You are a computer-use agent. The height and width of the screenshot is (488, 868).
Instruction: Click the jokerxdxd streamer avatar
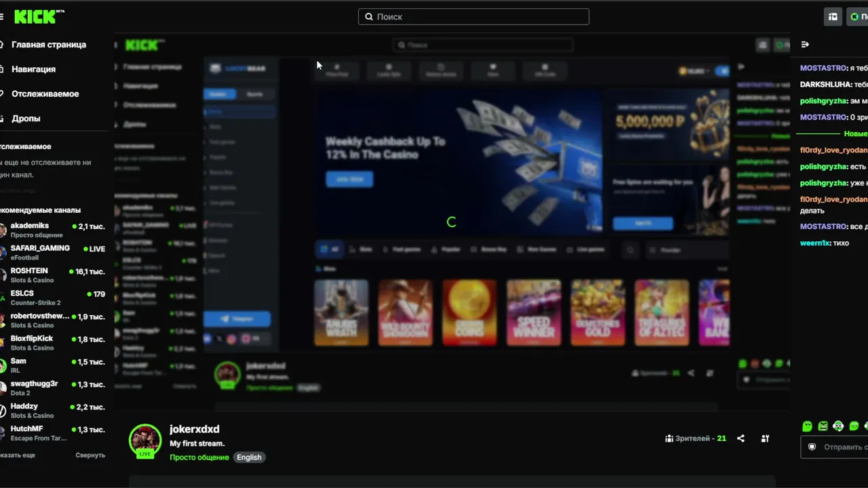click(145, 441)
